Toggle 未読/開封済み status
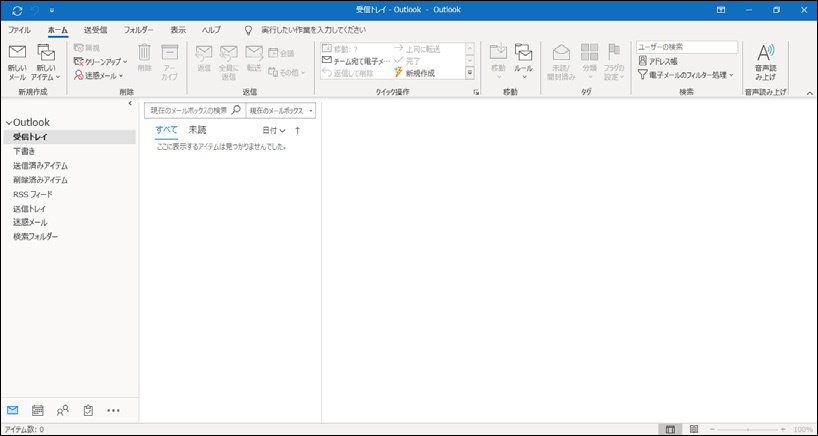818x436 pixels. [x=561, y=63]
